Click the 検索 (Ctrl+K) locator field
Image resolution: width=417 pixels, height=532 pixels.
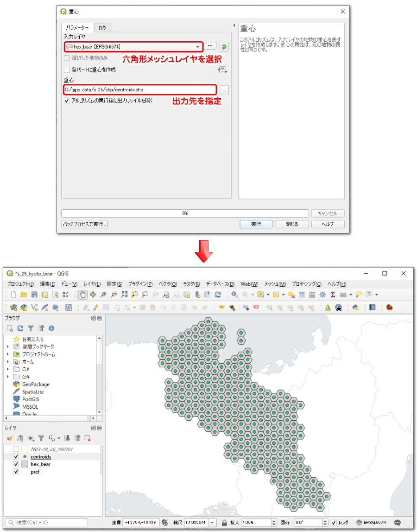(46, 523)
